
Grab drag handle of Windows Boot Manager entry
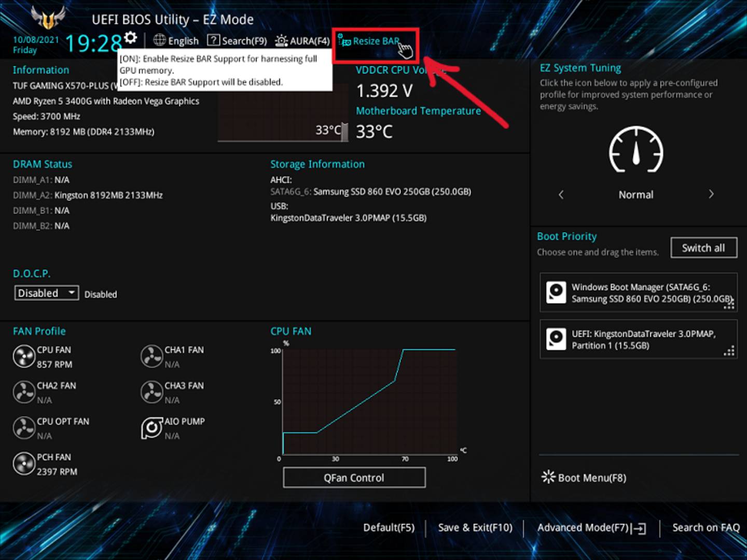[729, 304]
